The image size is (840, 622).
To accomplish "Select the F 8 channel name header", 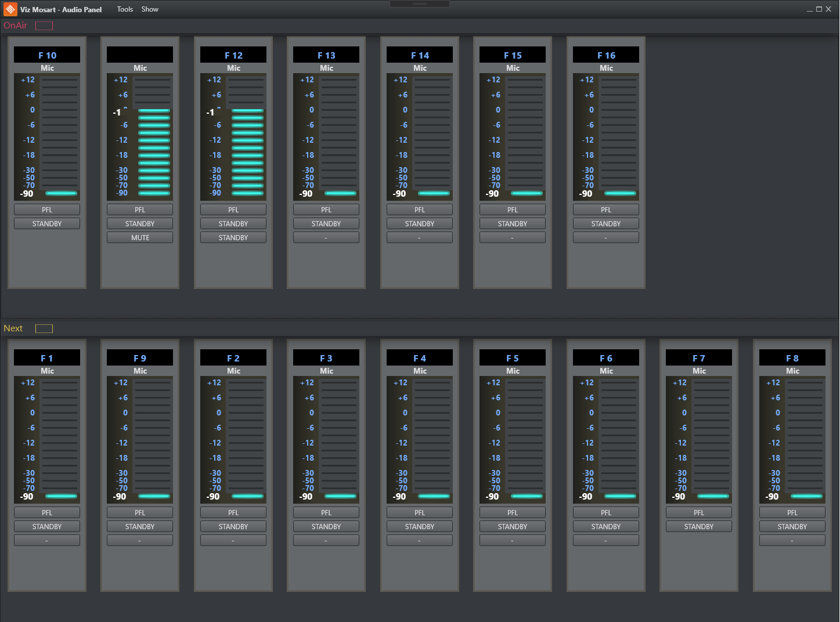I will [792, 358].
